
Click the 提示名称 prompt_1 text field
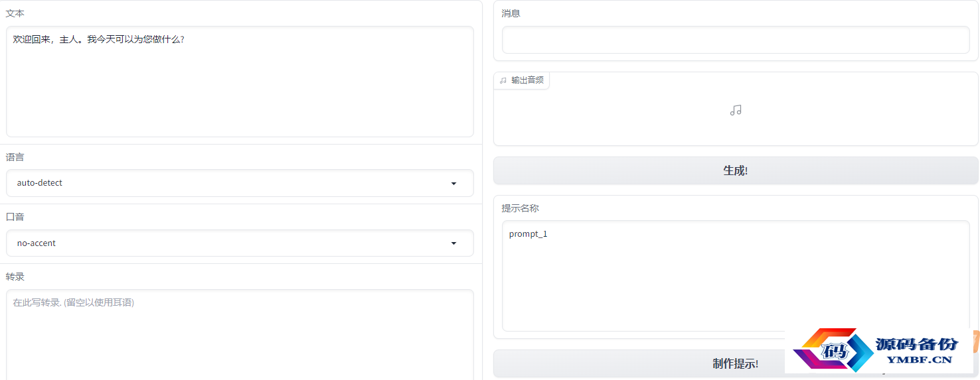point(736,276)
